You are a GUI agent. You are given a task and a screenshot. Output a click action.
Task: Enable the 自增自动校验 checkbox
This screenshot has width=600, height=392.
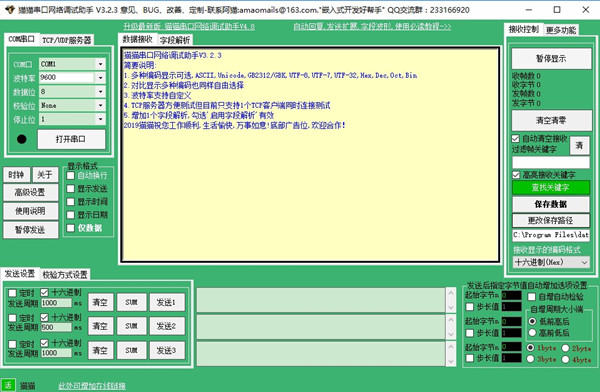tap(532, 297)
